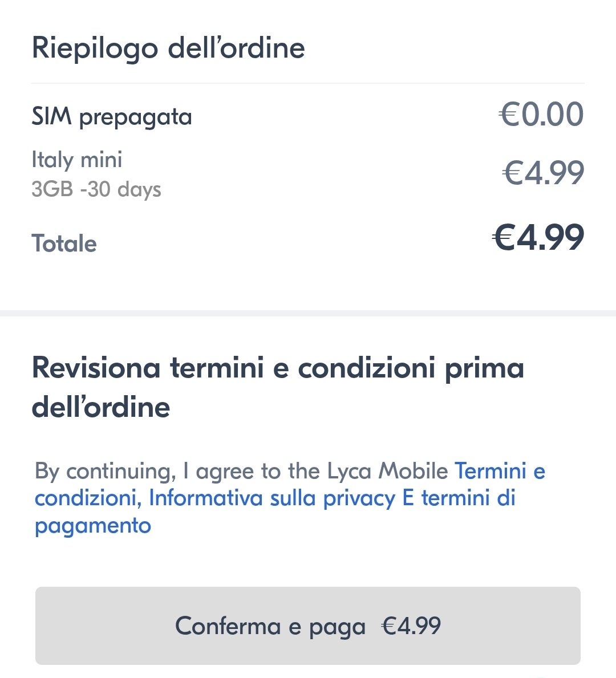Click the line under the order summary title

(308, 83)
